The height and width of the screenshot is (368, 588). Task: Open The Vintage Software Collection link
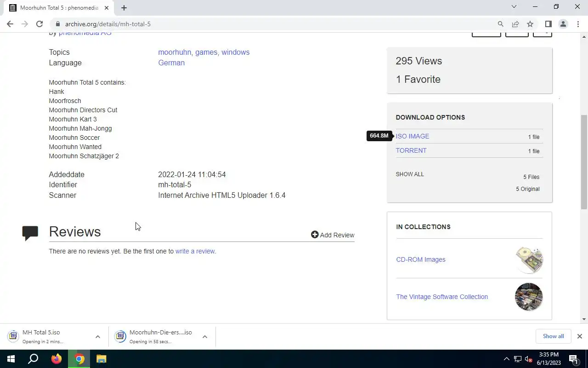(442, 297)
